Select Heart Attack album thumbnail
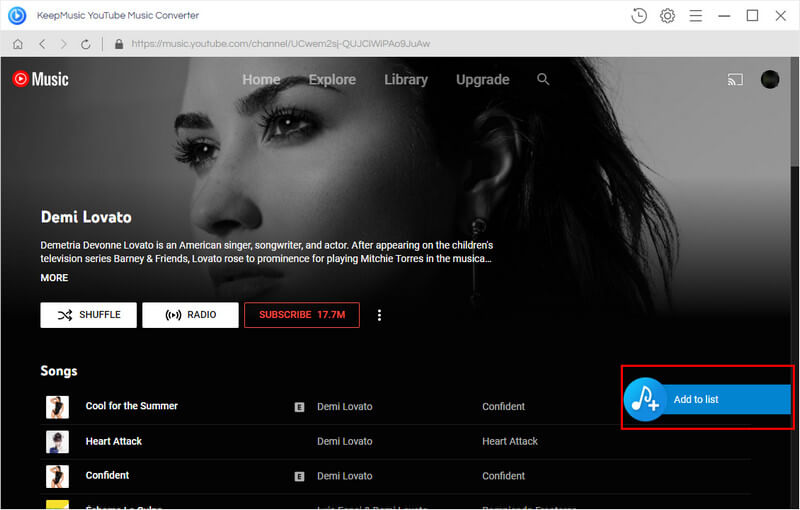 click(57, 442)
